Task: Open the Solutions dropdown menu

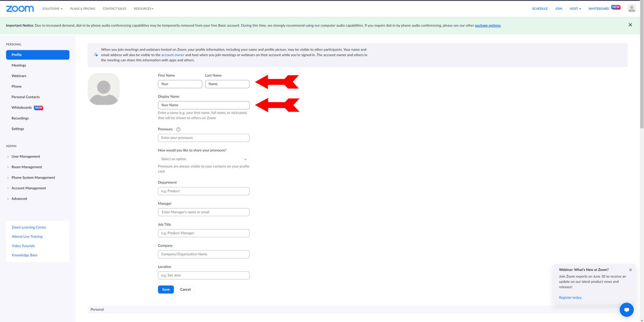Action: 52,9
